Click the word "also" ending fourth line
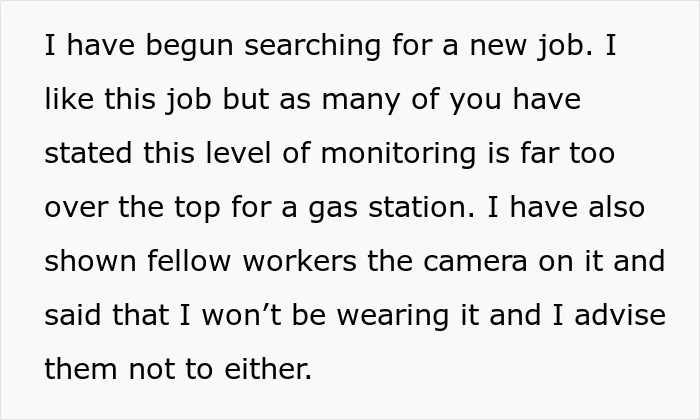Viewport: 700px width, 420px height. [x=617, y=207]
